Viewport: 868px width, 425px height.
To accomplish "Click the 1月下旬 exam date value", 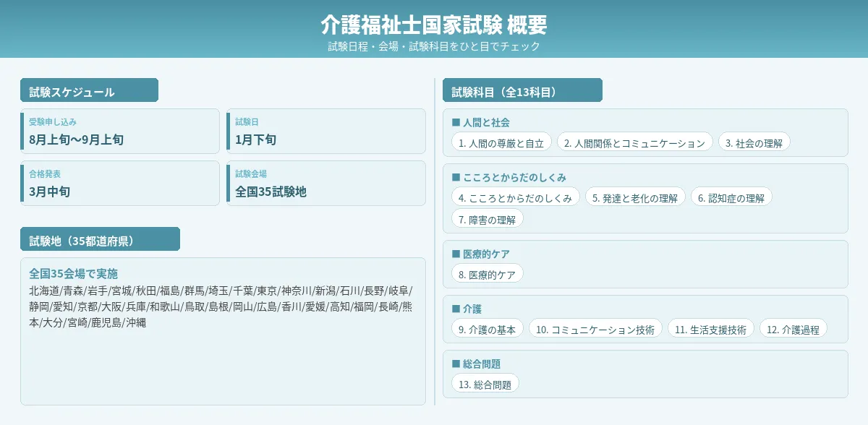I will click(x=255, y=139).
